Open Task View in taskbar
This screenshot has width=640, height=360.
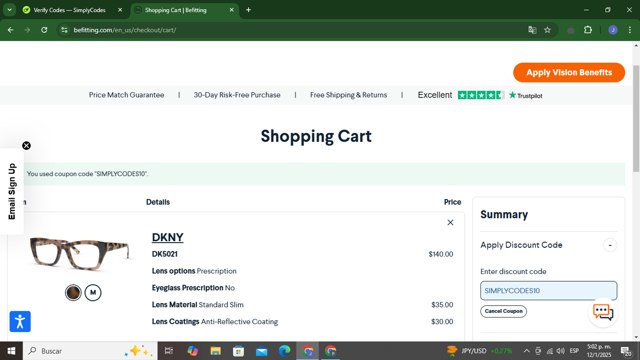tap(169, 351)
